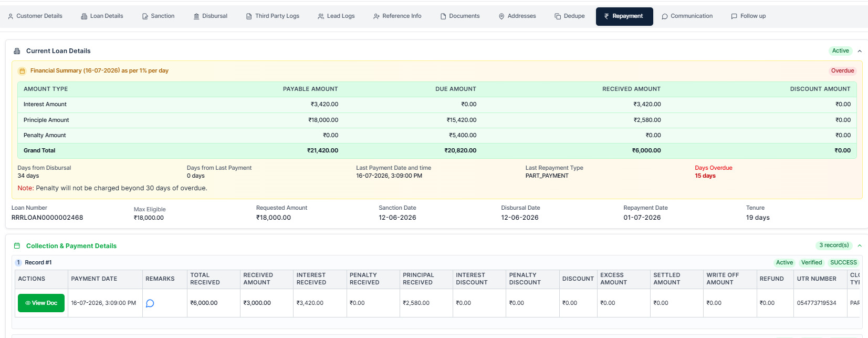Click the Reference Info tab
The height and width of the screenshot is (338, 868).
[x=398, y=16]
